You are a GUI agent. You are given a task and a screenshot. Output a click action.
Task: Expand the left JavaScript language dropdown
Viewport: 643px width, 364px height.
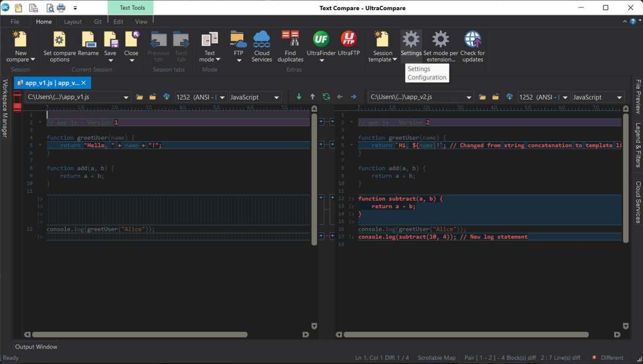(255, 97)
